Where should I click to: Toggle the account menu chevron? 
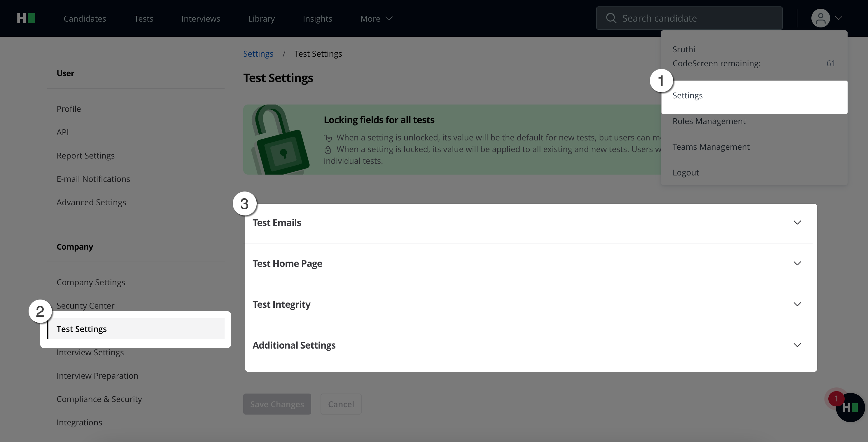839,18
